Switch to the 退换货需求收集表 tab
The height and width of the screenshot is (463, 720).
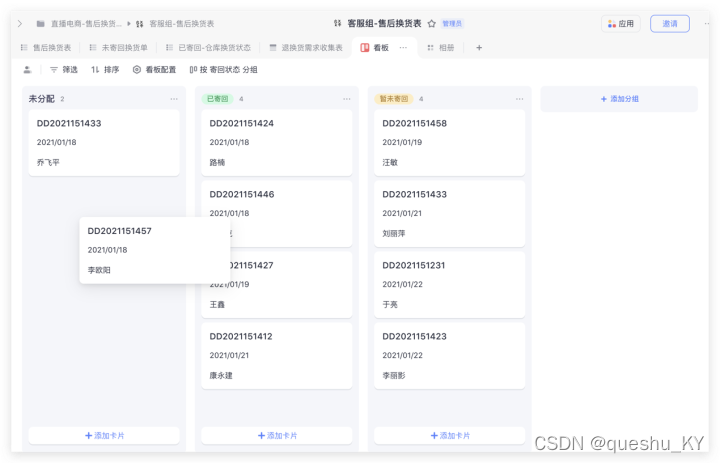pyautogui.click(x=306, y=48)
